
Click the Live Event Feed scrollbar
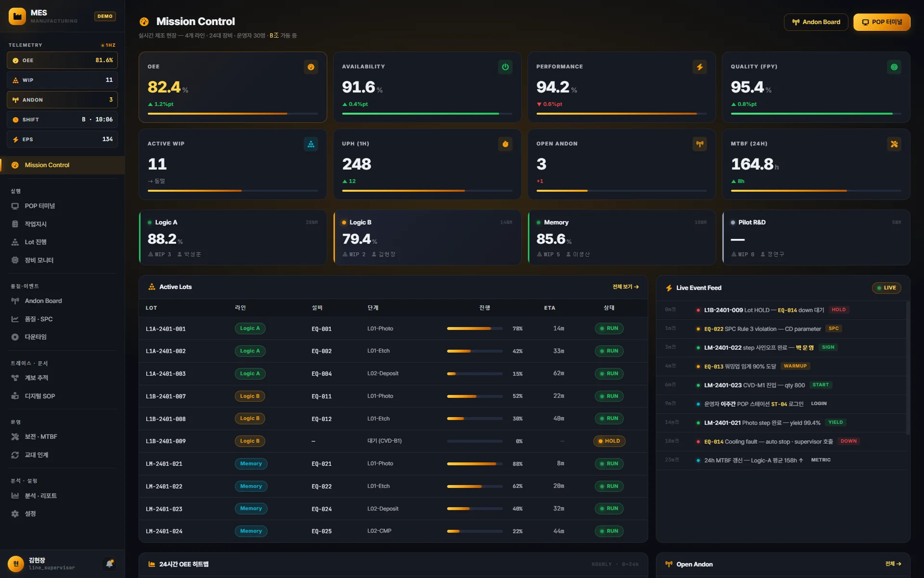(x=908, y=368)
